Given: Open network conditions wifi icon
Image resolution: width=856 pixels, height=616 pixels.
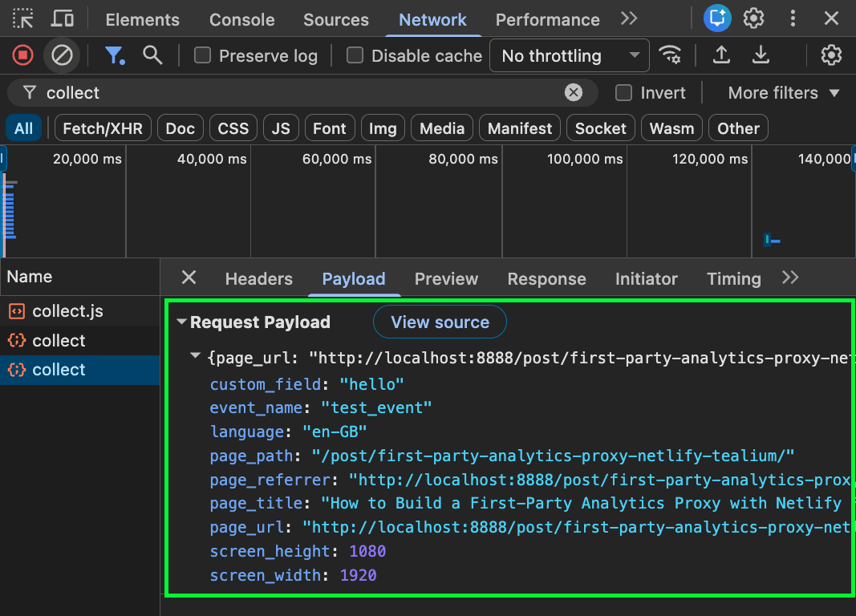Looking at the screenshot, I should click(670, 55).
